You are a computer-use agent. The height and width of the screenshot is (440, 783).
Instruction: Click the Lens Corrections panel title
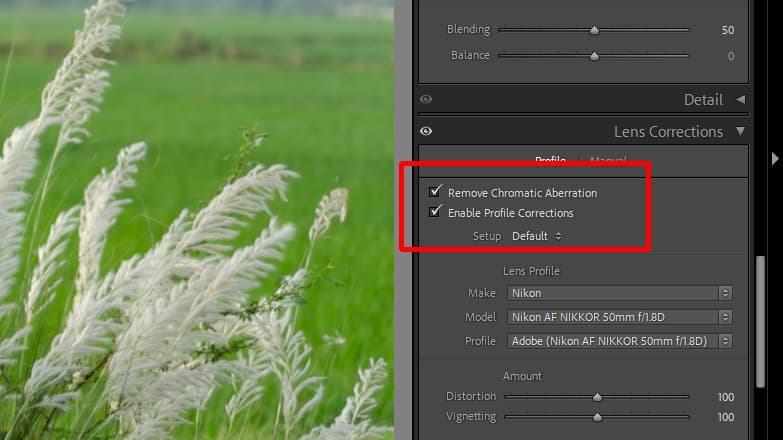click(668, 131)
